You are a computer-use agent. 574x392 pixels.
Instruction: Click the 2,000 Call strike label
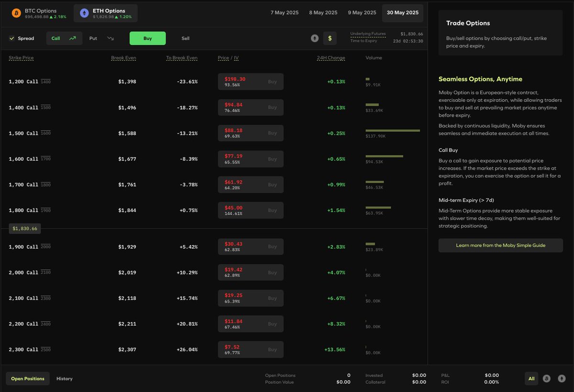click(x=23, y=272)
